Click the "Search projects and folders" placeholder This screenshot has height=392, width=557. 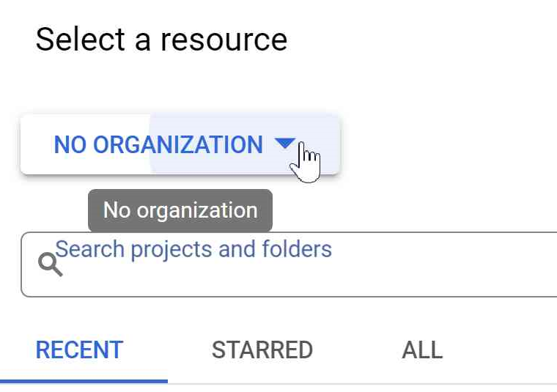(x=193, y=249)
